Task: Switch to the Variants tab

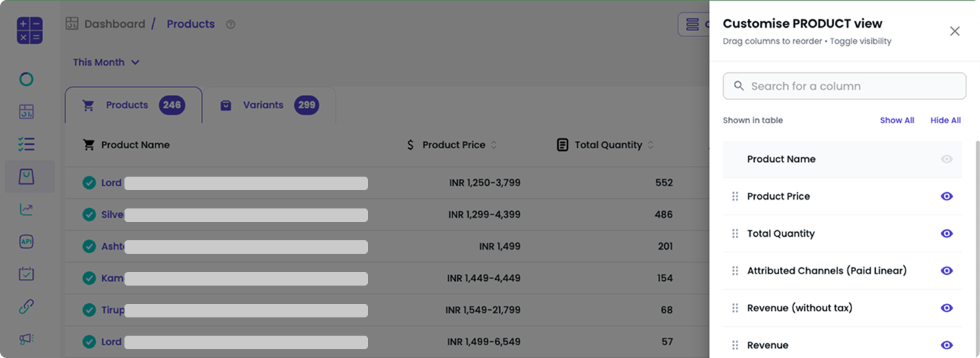Action: tap(269, 105)
